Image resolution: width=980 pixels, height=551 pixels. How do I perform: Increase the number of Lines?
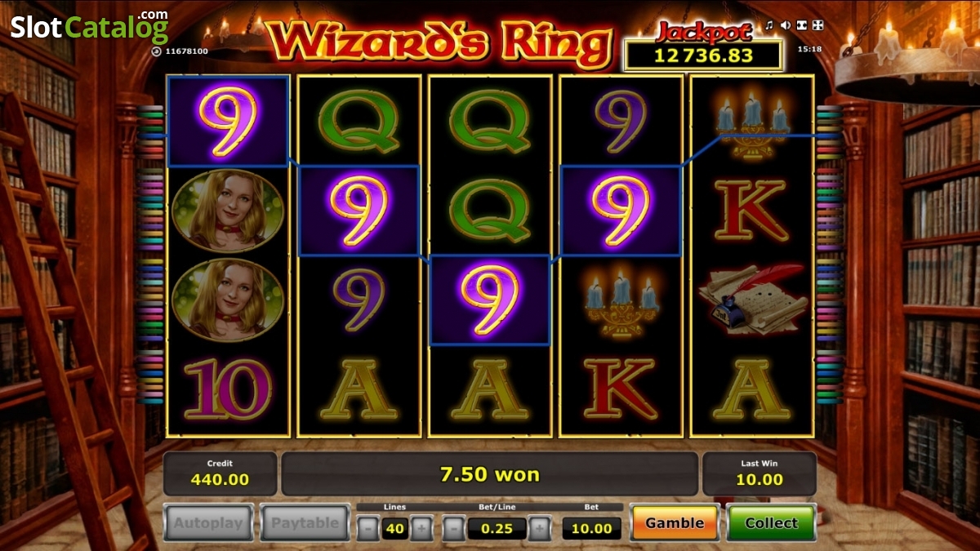pos(421,529)
